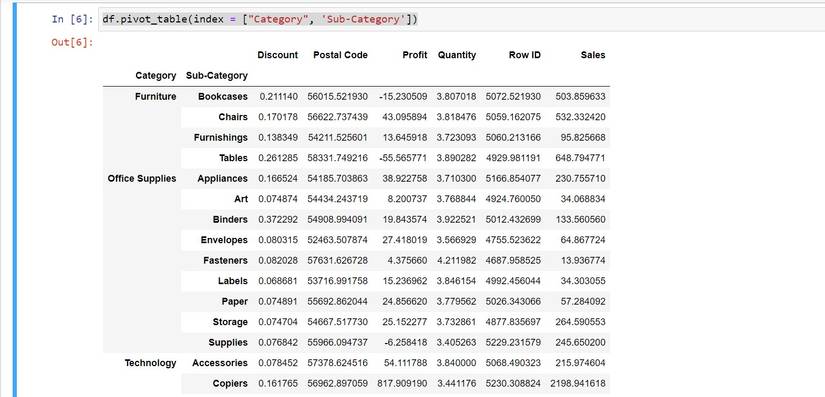825x397 pixels.
Task: Select the Office Supplies category label
Action: [142, 179]
